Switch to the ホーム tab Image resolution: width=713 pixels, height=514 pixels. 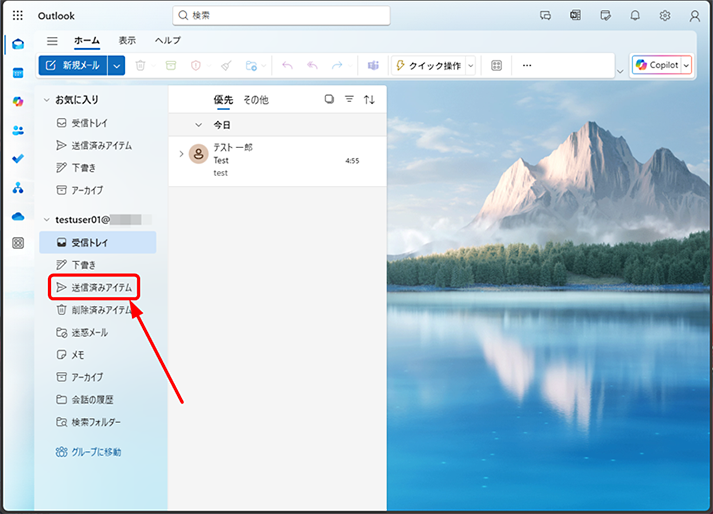tap(87, 40)
